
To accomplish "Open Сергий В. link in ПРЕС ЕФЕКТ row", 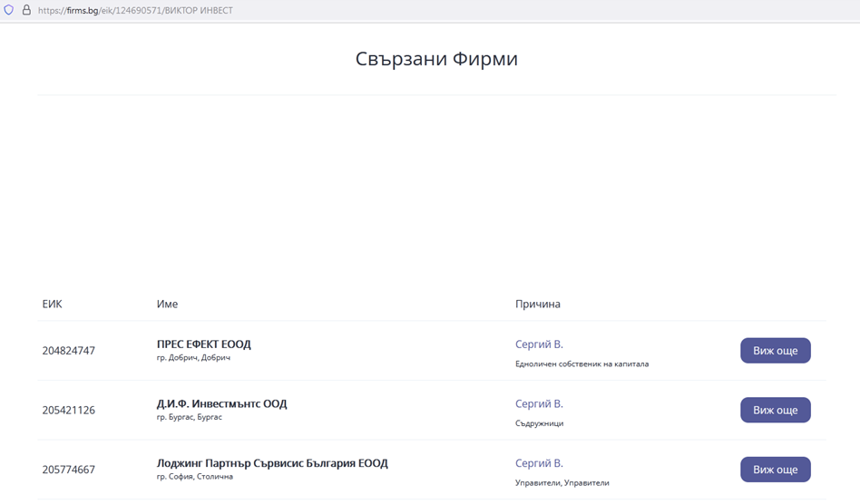I will [x=539, y=344].
